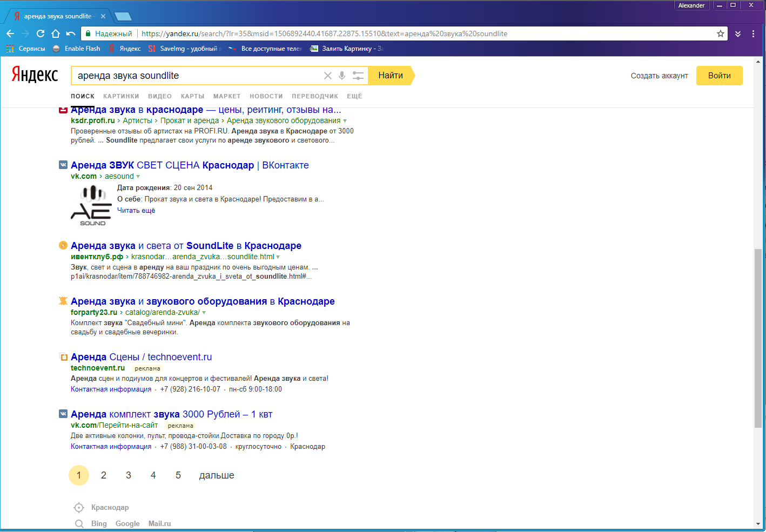Bookmark this page with the star icon
The width and height of the screenshot is (766, 532).
(x=721, y=33)
